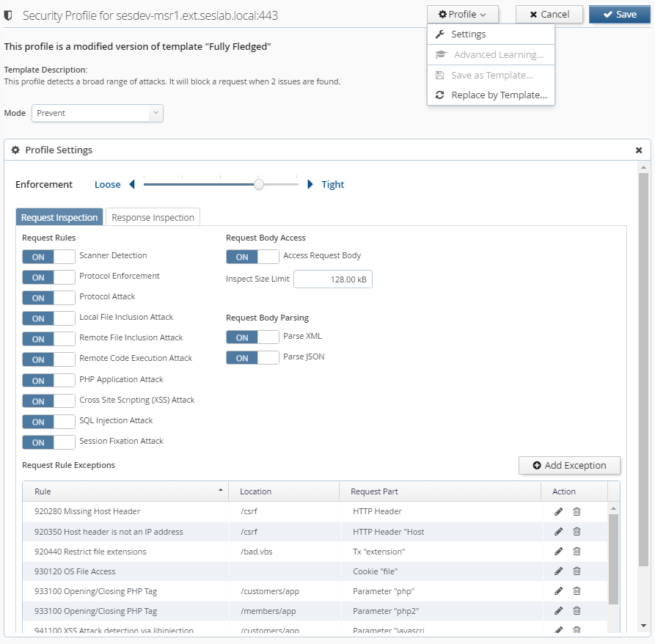Switch to Response Inspection tab
655x644 pixels.
click(x=153, y=217)
